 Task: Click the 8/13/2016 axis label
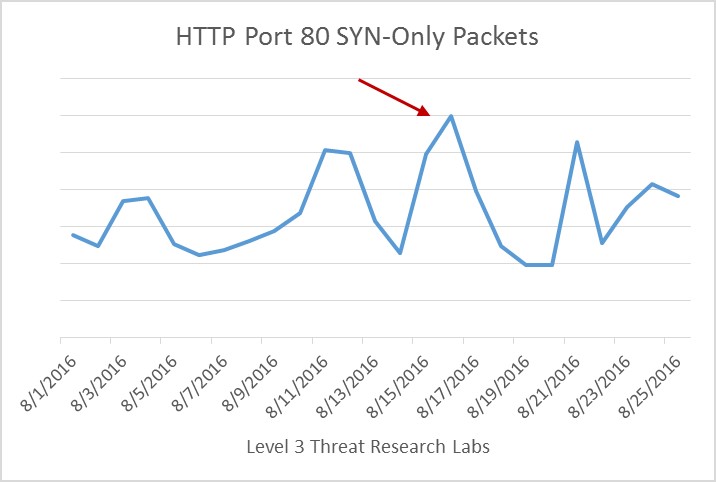coord(347,386)
